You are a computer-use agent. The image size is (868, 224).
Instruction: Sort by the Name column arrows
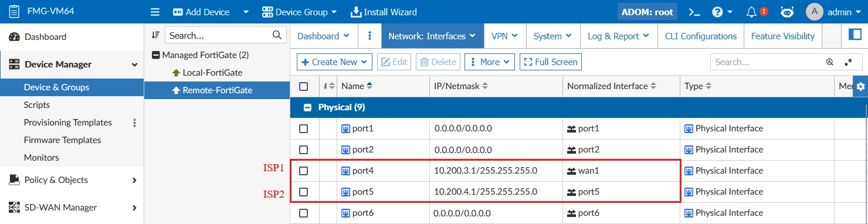point(369,86)
